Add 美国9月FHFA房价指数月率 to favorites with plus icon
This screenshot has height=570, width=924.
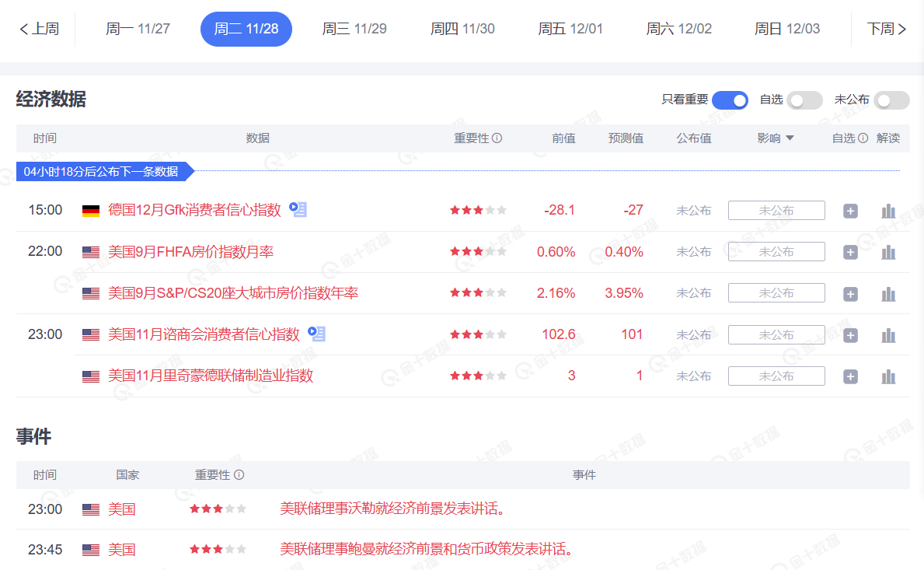tap(850, 251)
